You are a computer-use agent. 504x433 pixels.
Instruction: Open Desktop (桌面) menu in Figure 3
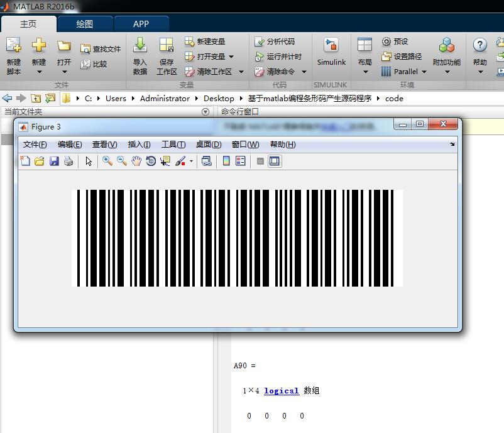coord(209,145)
